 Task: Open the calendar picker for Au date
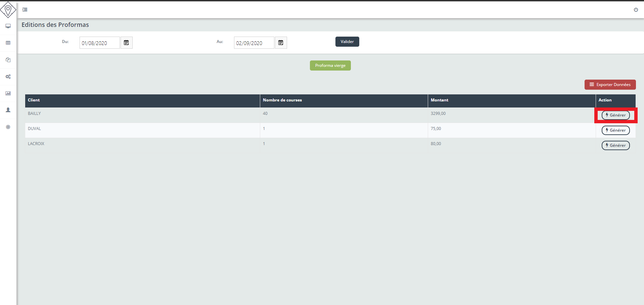click(x=281, y=43)
